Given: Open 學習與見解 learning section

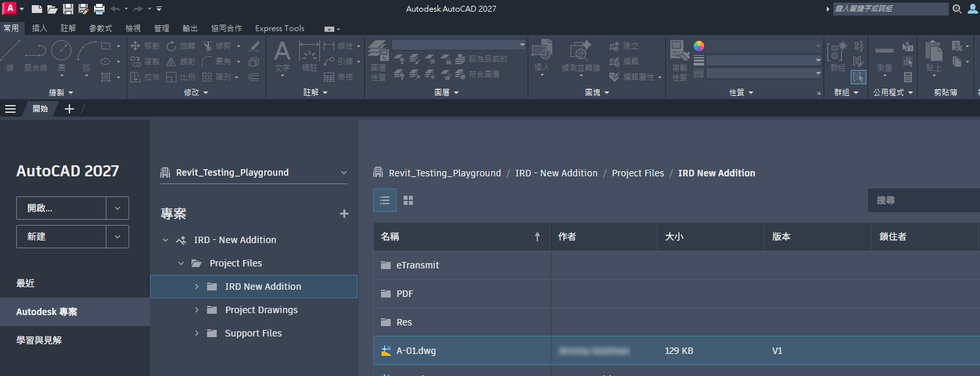Looking at the screenshot, I should (39, 340).
